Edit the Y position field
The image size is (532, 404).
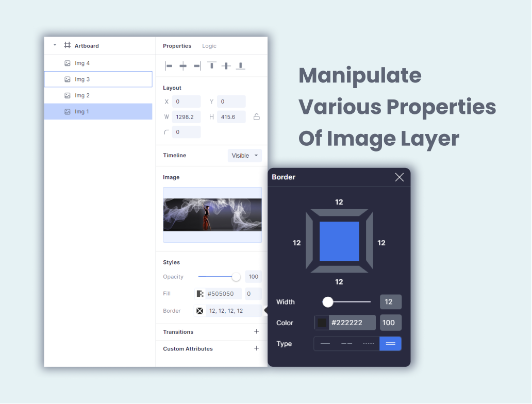[x=231, y=102]
